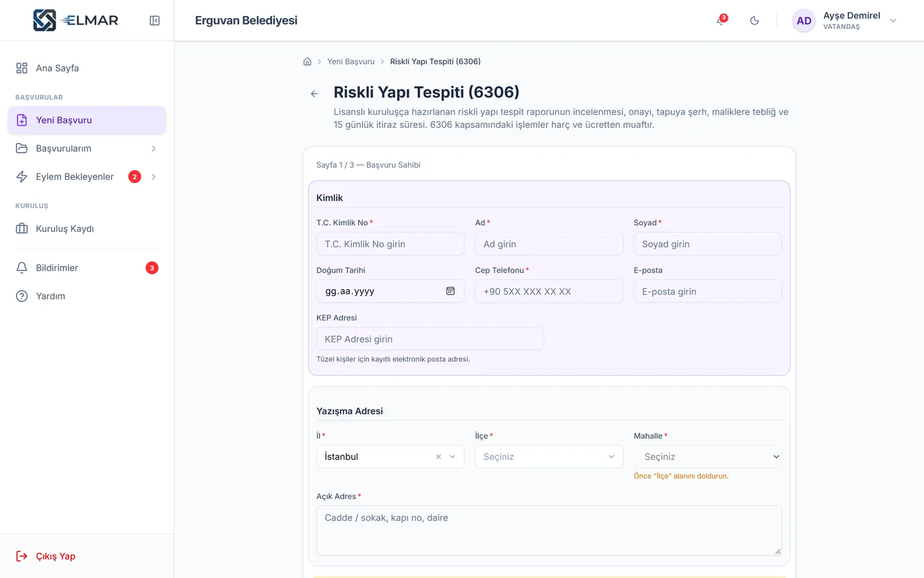Clear the İstanbul selection
This screenshot has width=924, height=578.
(438, 457)
